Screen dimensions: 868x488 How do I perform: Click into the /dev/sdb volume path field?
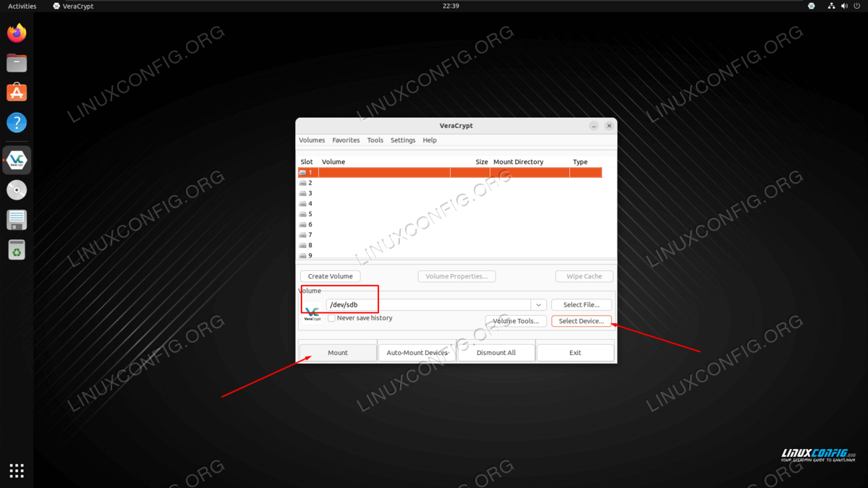[x=428, y=305]
